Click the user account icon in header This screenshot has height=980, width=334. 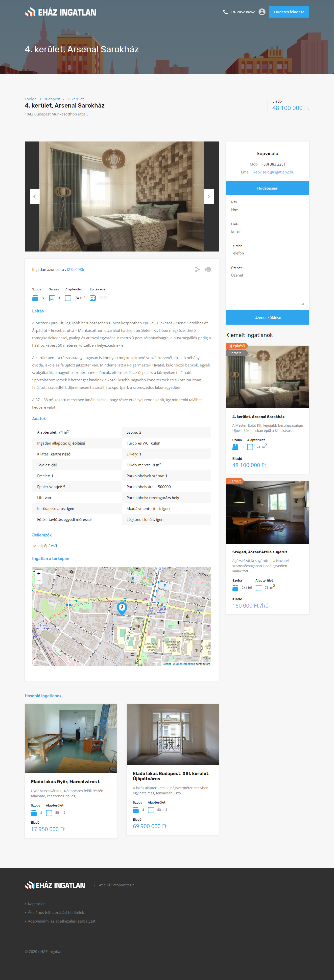coord(262,12)
